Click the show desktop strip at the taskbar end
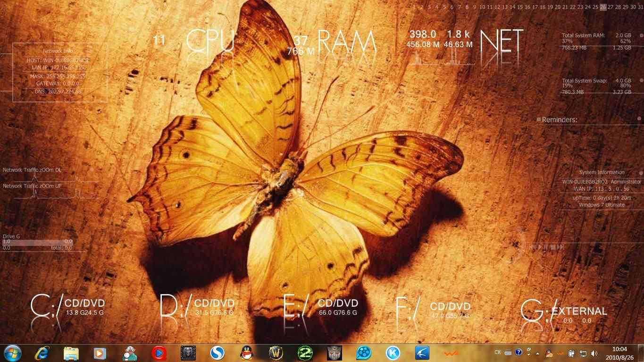The height and width of the screenshot is (362, 644). (x=641, y=353)
